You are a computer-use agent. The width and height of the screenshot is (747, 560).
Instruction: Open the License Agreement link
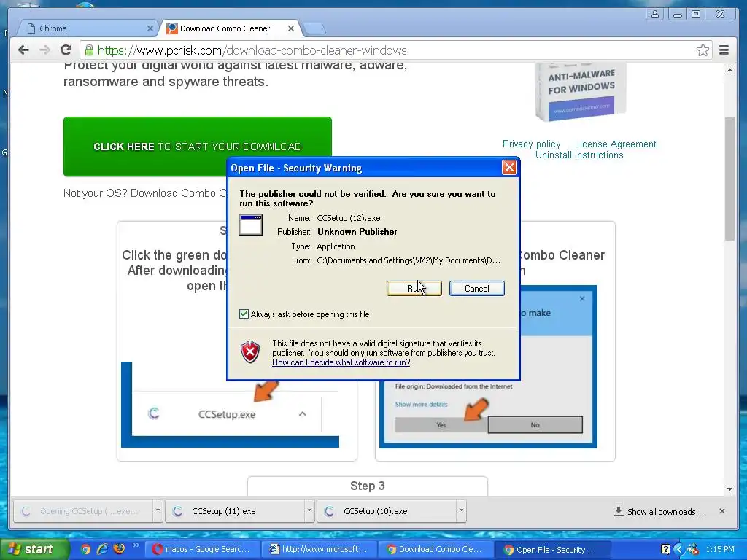615,144
